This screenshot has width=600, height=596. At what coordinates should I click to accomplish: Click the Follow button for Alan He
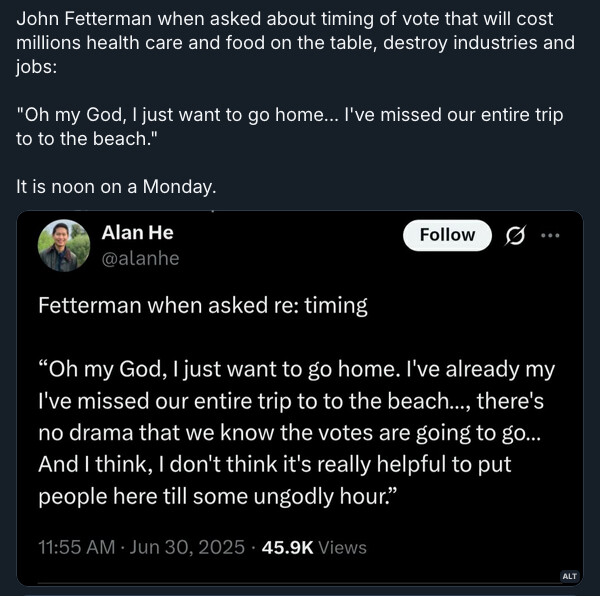447,235
